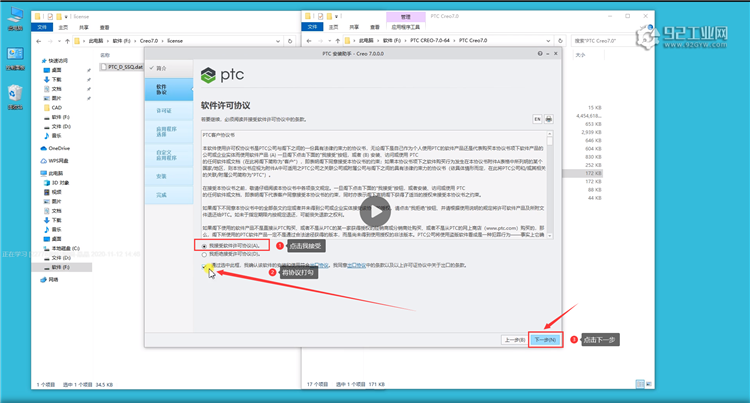The width and height of the screenshot is (750, 403).
Task: Select 安装 step in installer sidebar
Action: [169, 176]
